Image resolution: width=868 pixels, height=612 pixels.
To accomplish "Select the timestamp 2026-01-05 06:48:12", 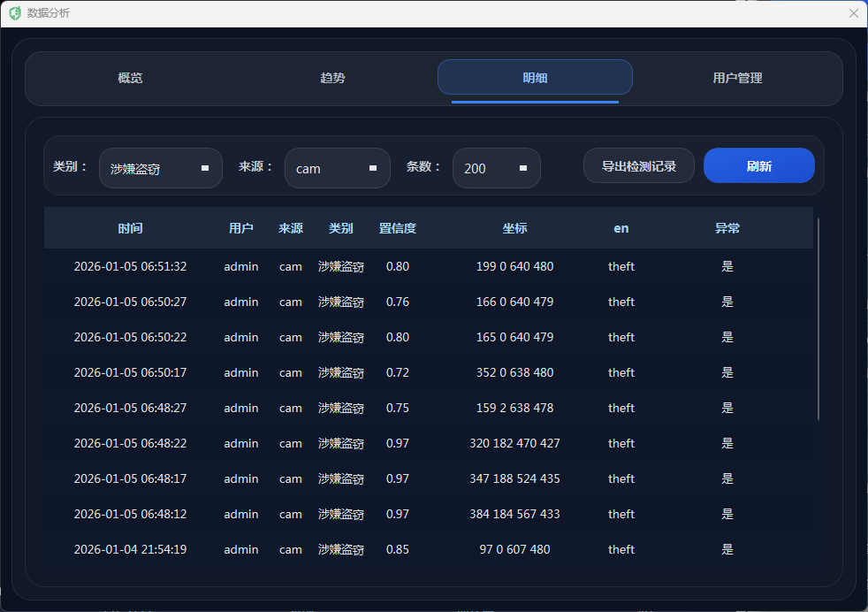I will (130, 515).
